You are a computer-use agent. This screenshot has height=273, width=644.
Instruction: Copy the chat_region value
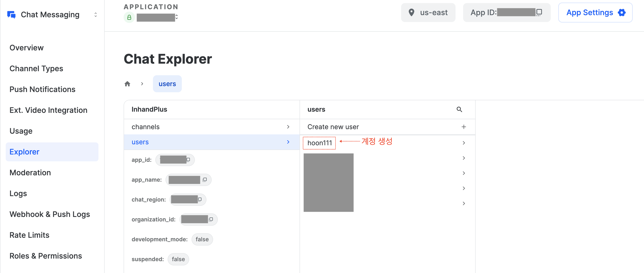click(x=200, y=200)
